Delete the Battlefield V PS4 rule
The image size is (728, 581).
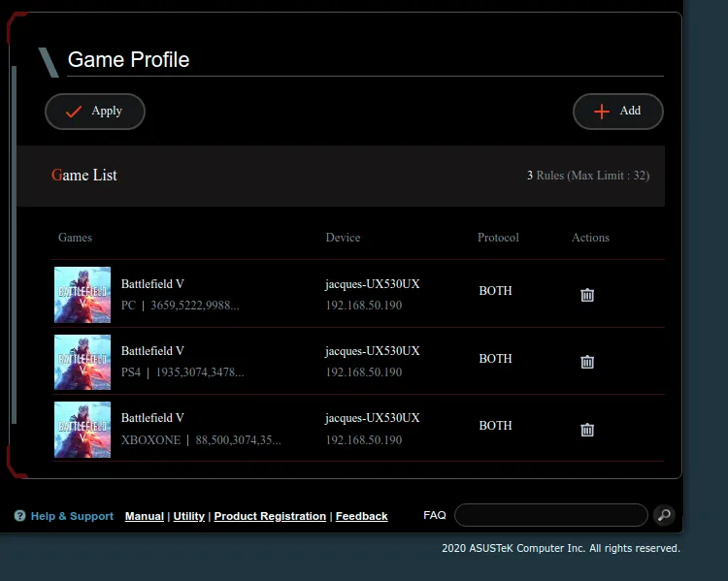click(x=587, y=362)
